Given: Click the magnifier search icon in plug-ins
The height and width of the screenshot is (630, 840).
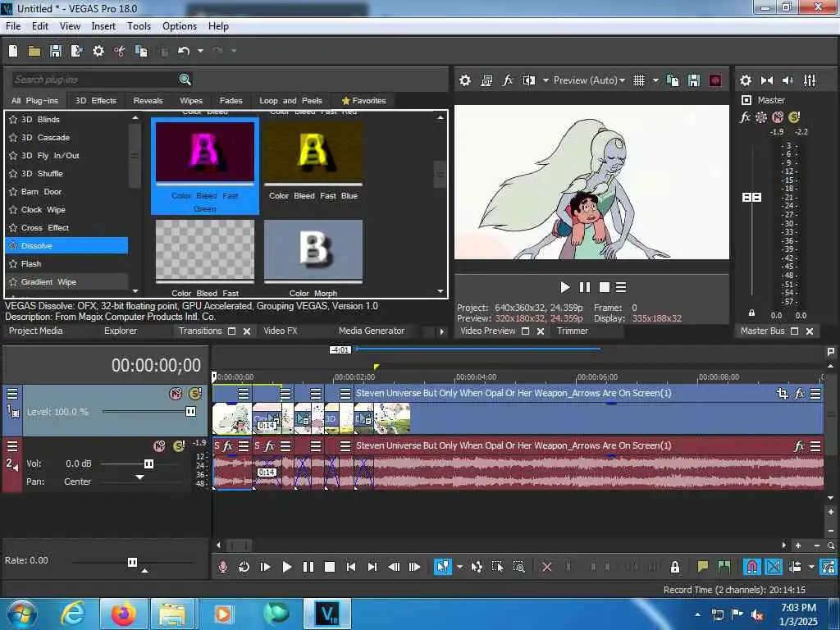Looking at the screenshot, I should click(x=185, y=80).
